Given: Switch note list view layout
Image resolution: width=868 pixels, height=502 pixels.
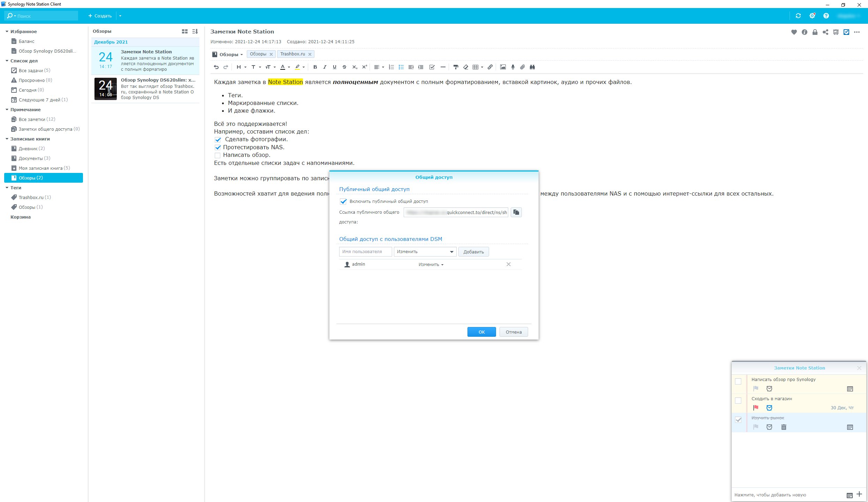Looking at the screenshot, I should [185, 31].
